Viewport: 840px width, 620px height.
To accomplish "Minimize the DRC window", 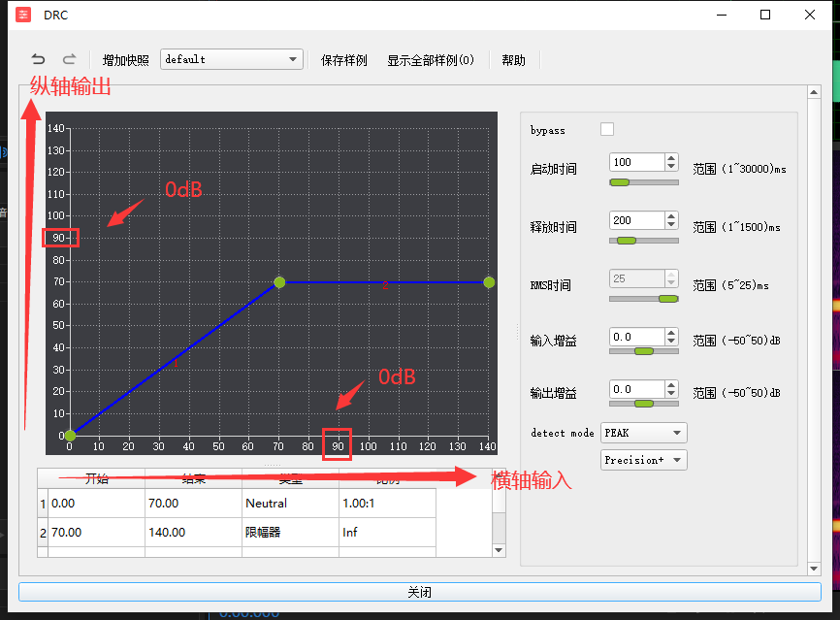I will coord(722,15).
